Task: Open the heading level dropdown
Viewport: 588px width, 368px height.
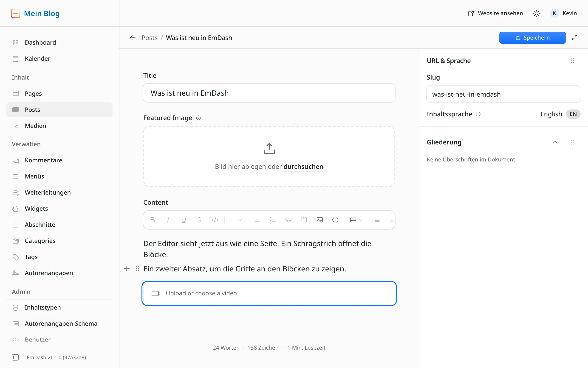Action: [x=236, y=220]
